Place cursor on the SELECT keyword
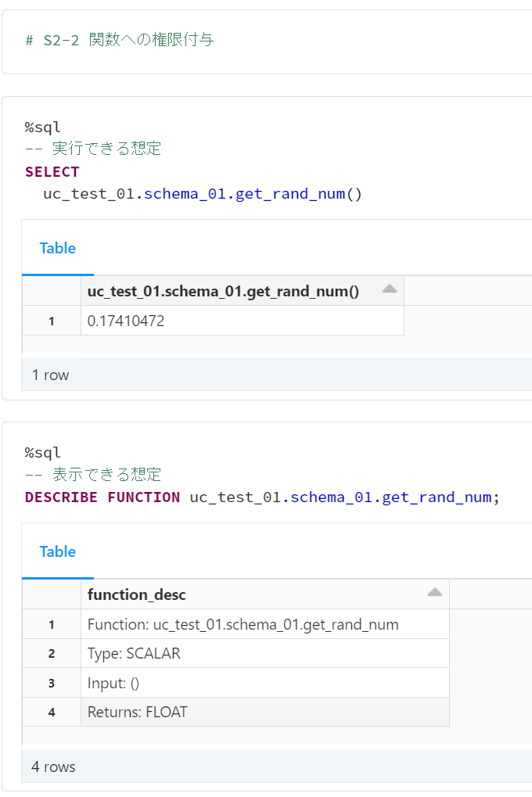Image resolution: width=532 pixels, height=797 pixels. 52,172
